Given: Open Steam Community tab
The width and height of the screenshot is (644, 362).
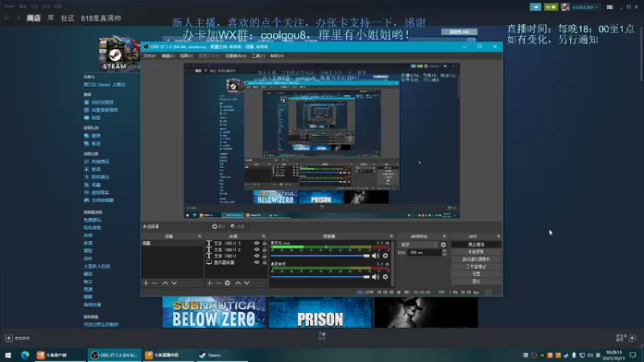Looking at the screenshot, I should click(68, 18).
